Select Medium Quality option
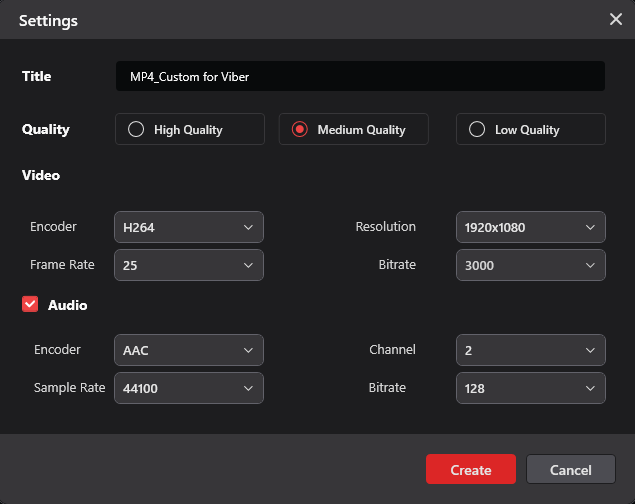Image resolution: width=635 pixels, height=504 pixels. click(354, 129)
